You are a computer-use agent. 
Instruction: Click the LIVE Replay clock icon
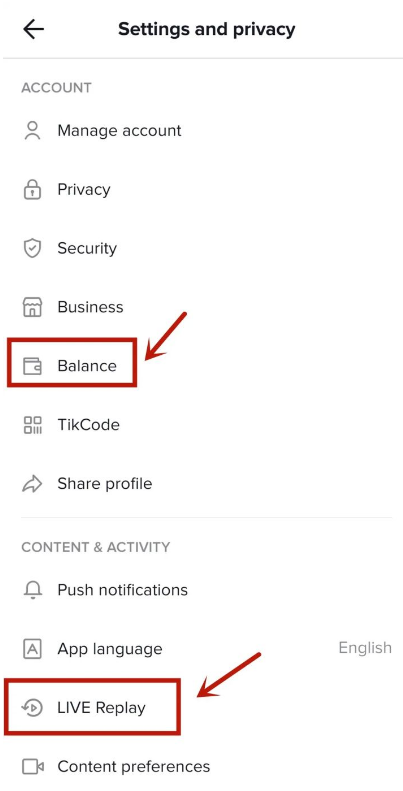point(33,707)
